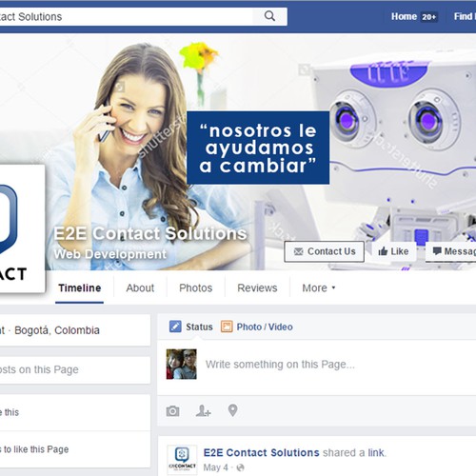476x476 pixels.
Task: Click the E2E Contact Solutions cover title
Action: [150, 233]
